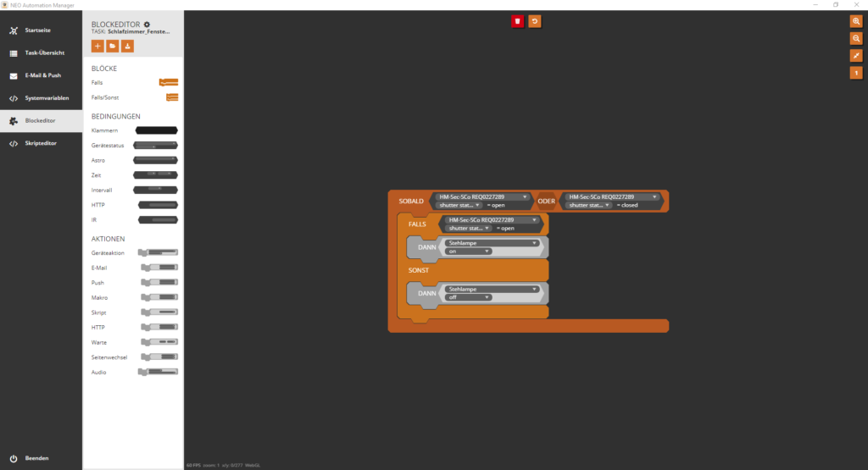Click the orange download/save icon
This screenshot has height=470, width=868.
pos(127,47)
